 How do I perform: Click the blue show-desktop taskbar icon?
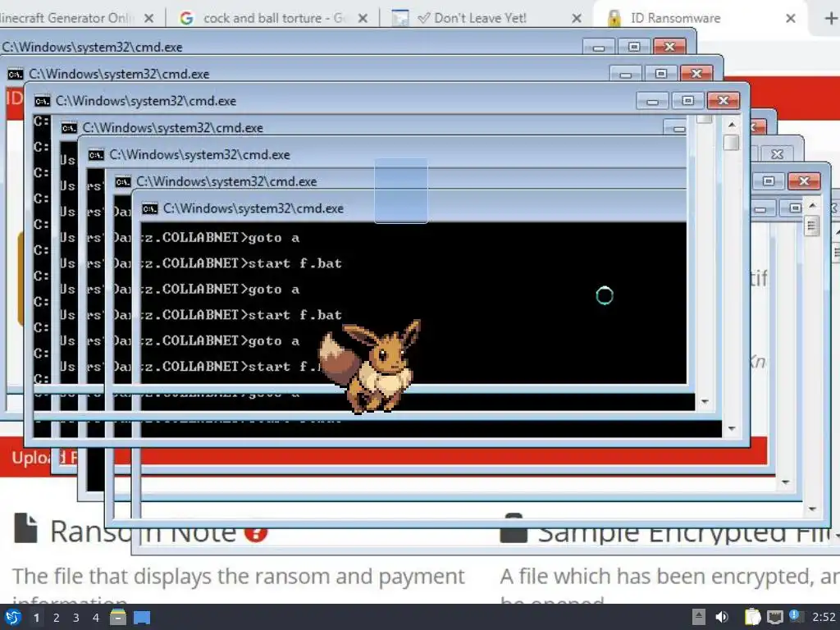(142, 618)
